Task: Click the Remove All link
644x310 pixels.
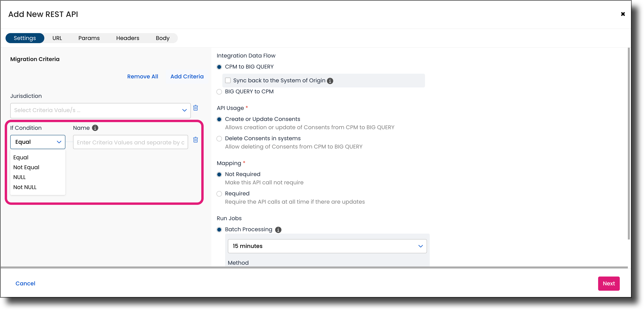Action: pos(143,76)
